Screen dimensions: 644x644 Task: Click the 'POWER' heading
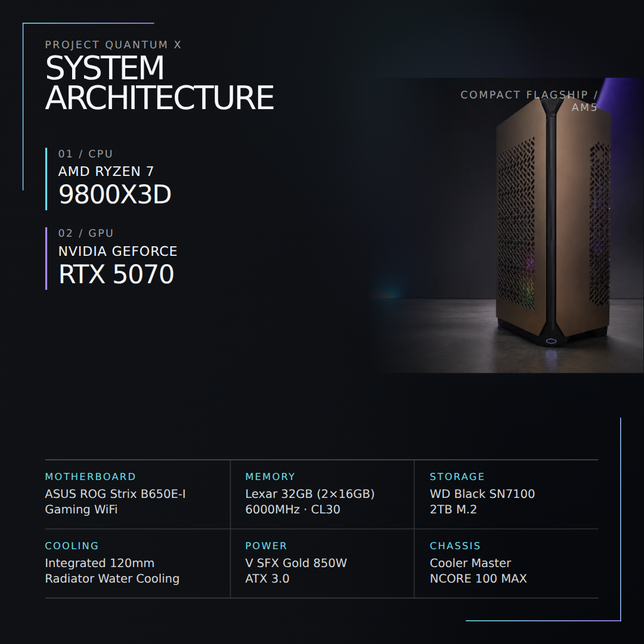click(266, 546)
